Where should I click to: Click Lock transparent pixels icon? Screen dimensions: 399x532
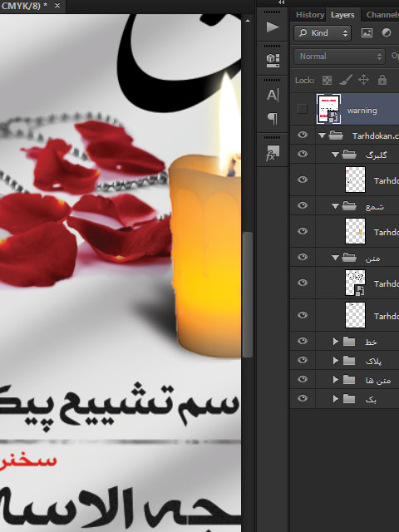[327, 81]
